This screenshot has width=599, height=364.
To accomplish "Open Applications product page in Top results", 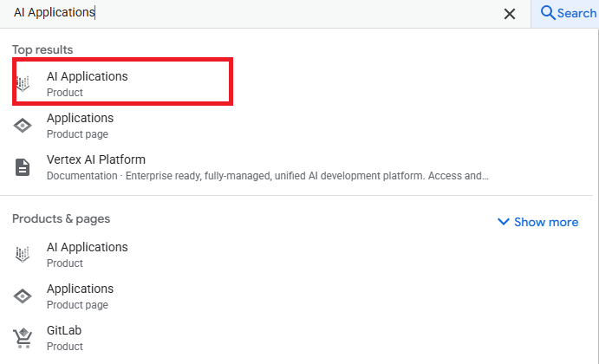I will point(296,126).
